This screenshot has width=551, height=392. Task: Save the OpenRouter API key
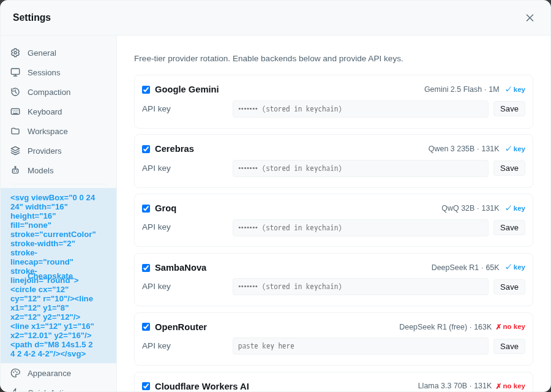(x=509, y=346)
